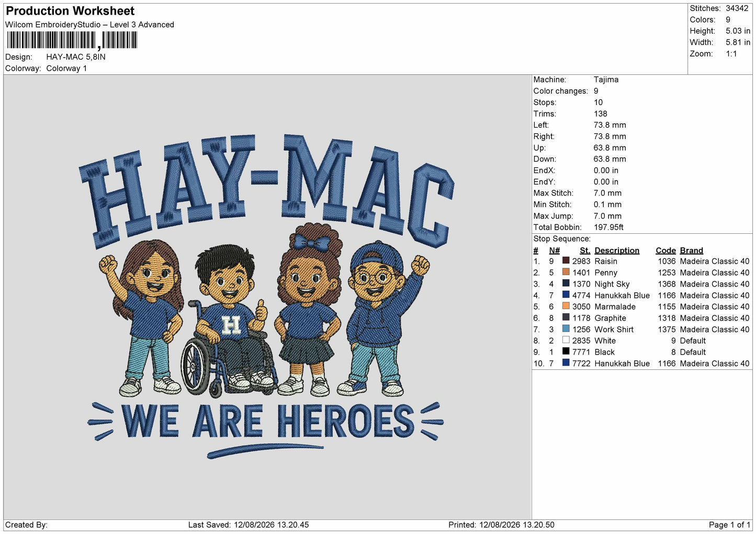Click the White color swatch
The image size is (756, 534).
566,340
